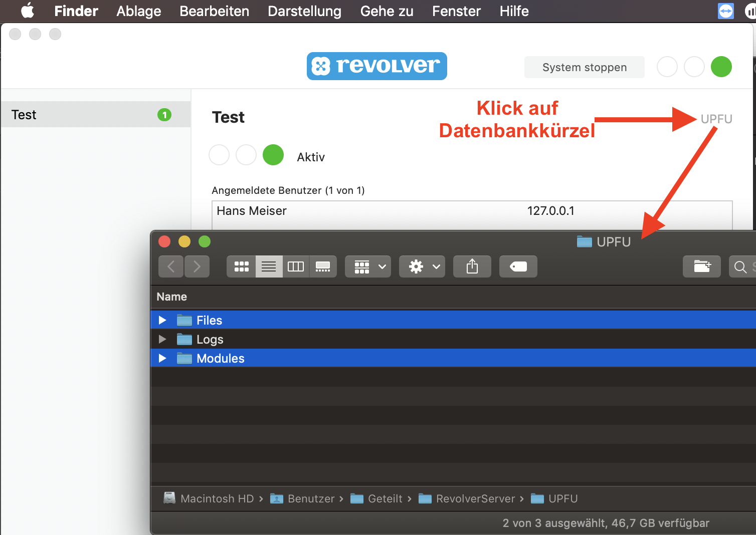Switch Finder to icon view
Image resolution: width=756 pixels, height=535 pixels.
pyautogui.click(x=241, y=266)
